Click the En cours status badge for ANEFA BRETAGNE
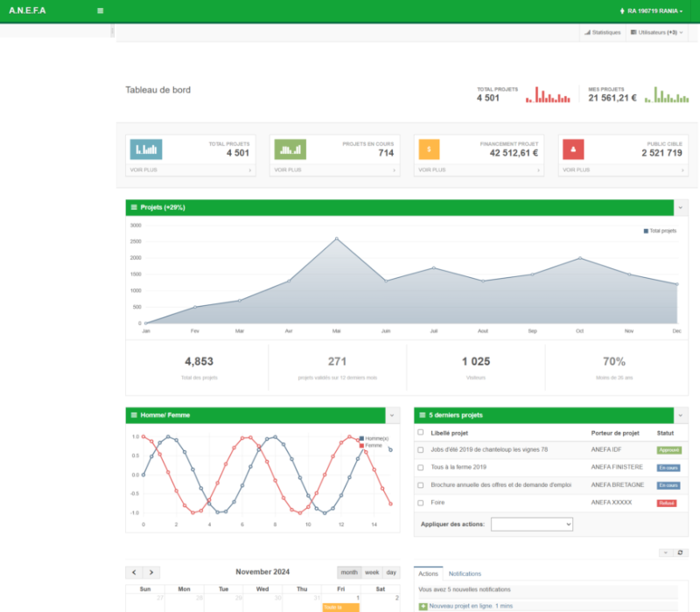The width and height of the screenshot is (700, 612). pyautogui.click(x=668, y=485)
